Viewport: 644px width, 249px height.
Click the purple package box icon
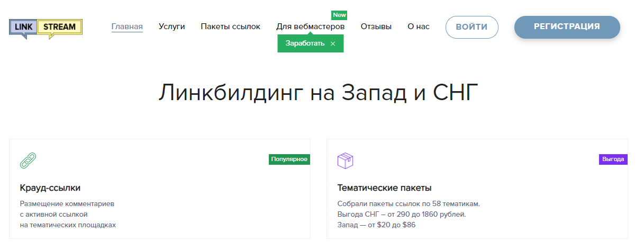pos(346,160)
